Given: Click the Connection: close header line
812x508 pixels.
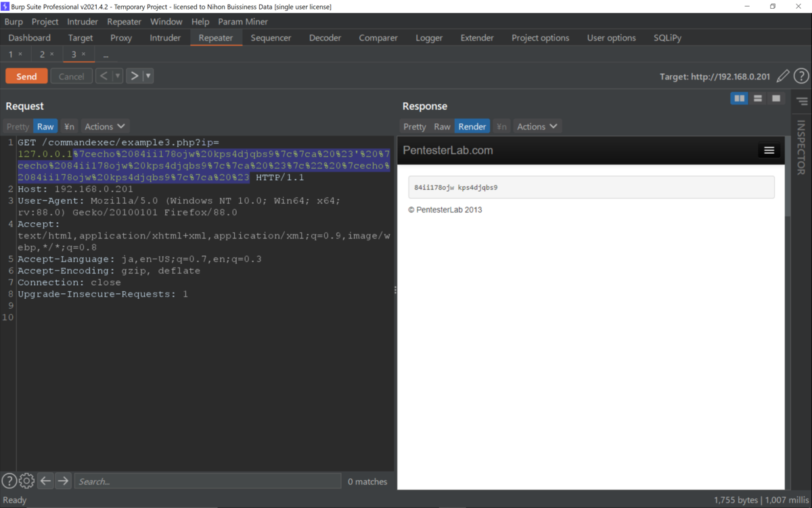Looking at the screenshot, I should 69,282.
